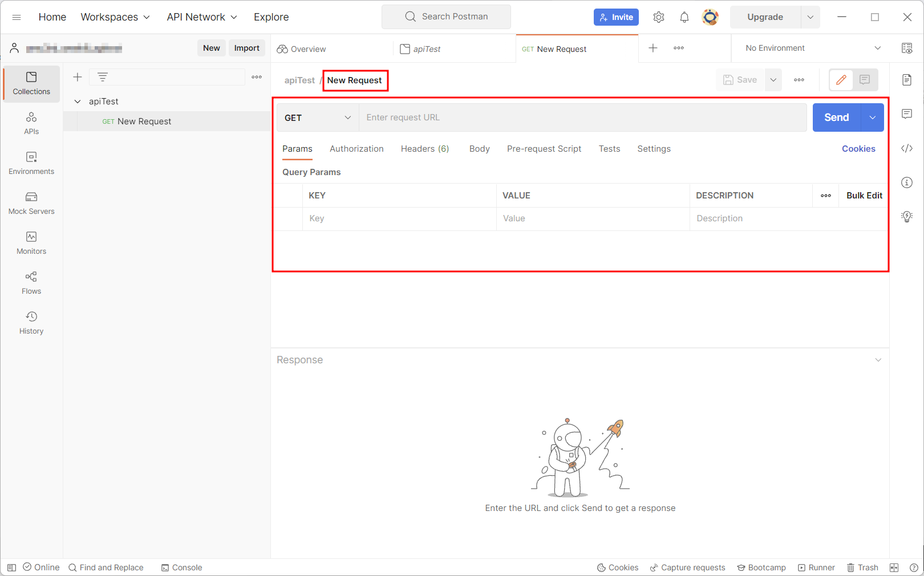Open a new tab with plus icon
The image size is (924, 576).
653,48
